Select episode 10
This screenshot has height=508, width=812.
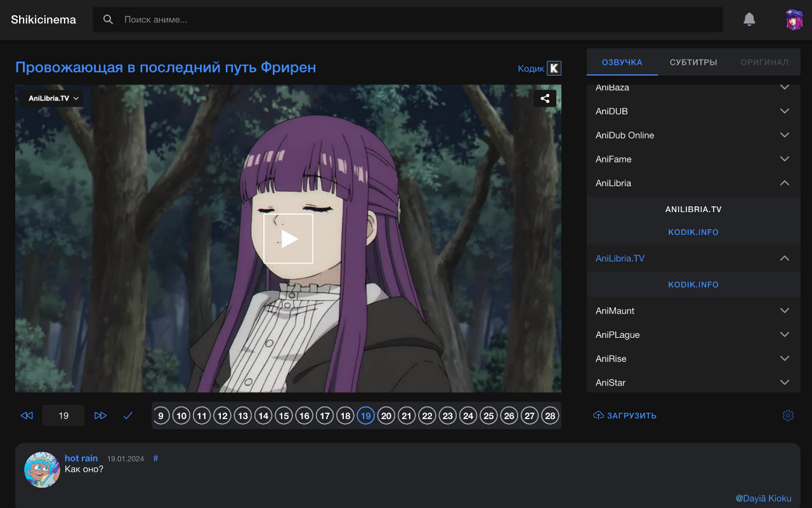181,416
